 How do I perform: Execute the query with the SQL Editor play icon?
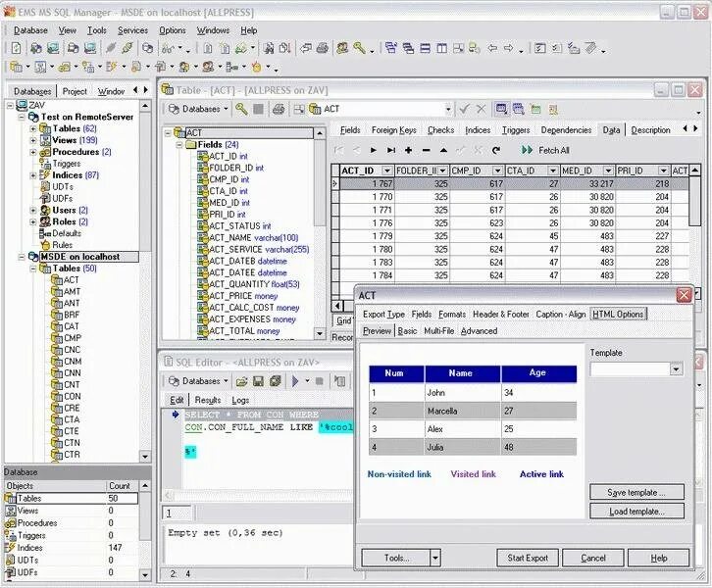295,381
